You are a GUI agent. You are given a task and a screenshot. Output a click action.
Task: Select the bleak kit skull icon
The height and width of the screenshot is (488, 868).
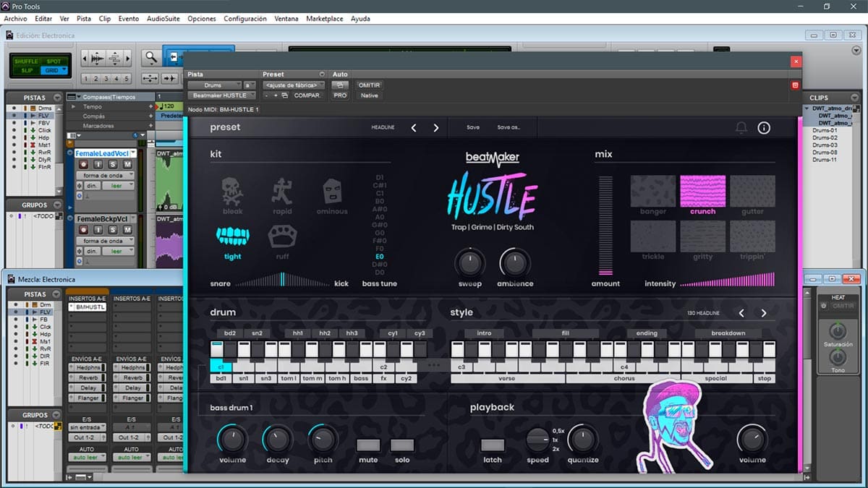click(x=232, y=192)
